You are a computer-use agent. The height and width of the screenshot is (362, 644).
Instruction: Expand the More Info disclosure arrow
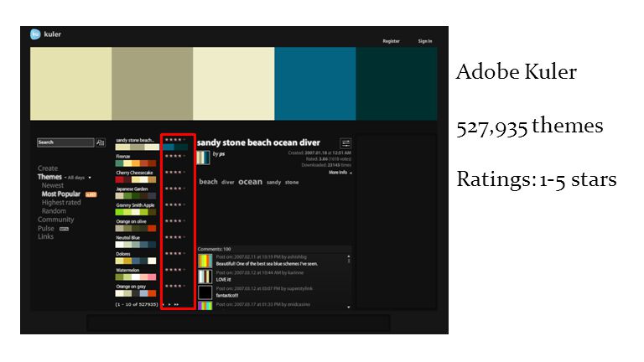[x=351, y=173]
